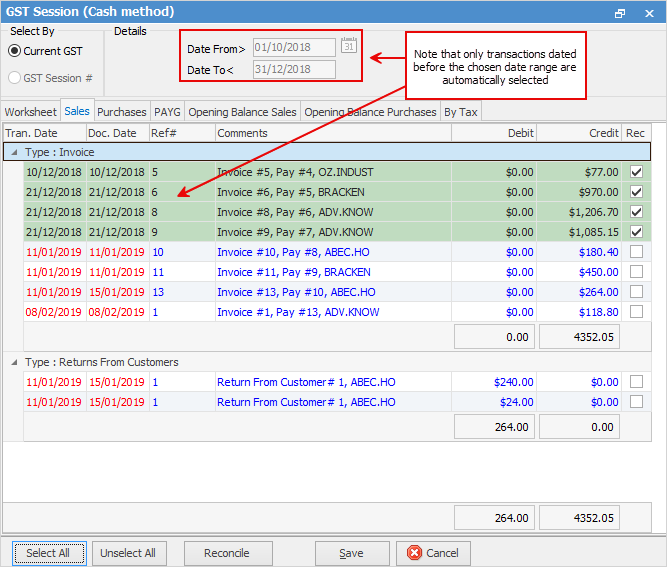Click the Cancel button

tap(433, 553)
